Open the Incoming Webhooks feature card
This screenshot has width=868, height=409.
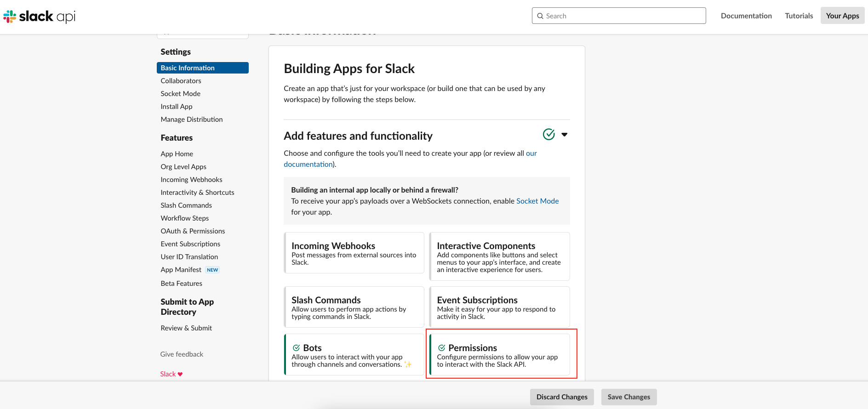(354, 253)
